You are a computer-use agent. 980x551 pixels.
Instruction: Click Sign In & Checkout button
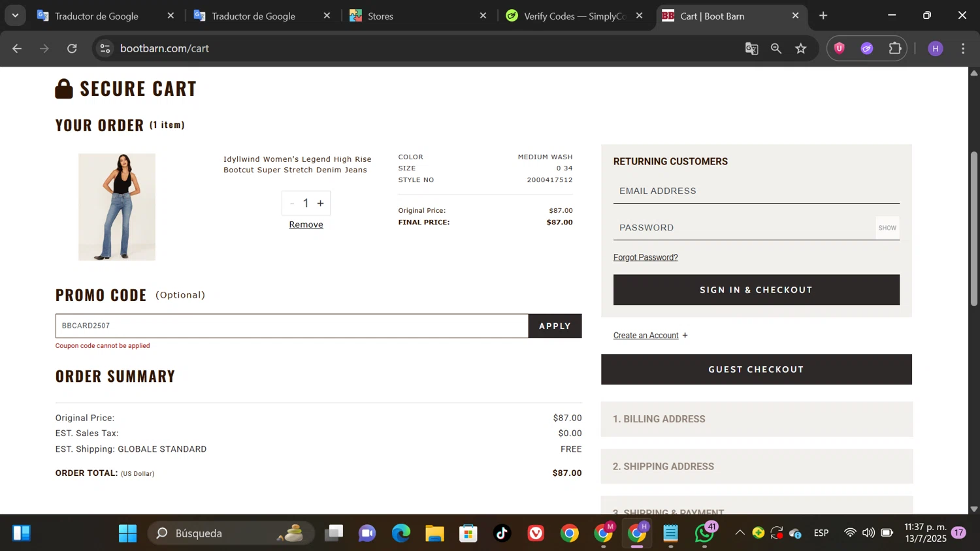point(756,290)
